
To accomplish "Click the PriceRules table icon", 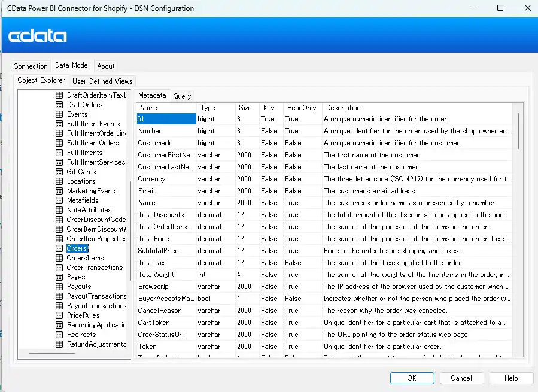I will pos(59,315).
